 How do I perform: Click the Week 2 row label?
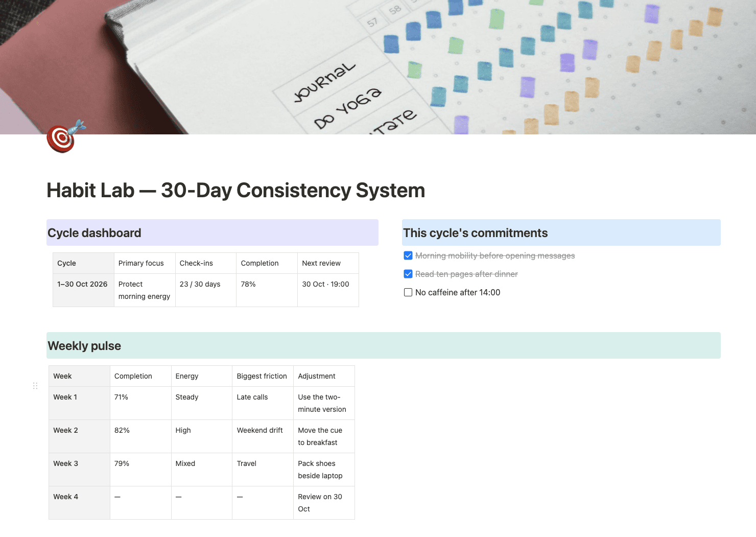point(79,436)
